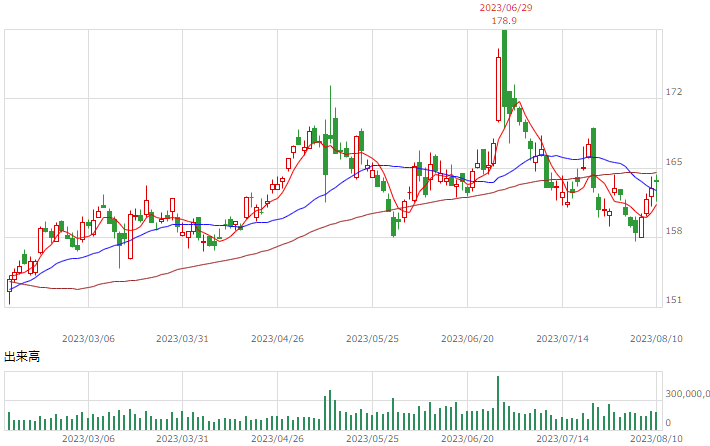Click 2023/07/14 date under volume chart

point(562,439)
